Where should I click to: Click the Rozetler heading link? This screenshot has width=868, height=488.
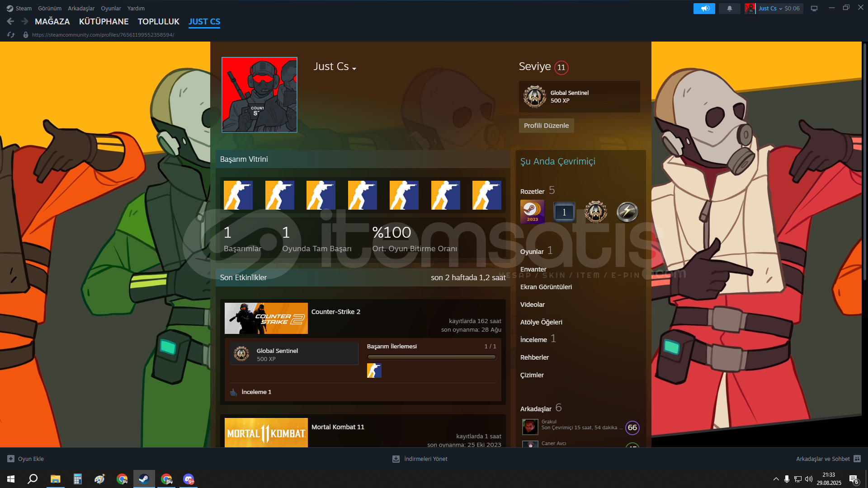click(538, 191)
